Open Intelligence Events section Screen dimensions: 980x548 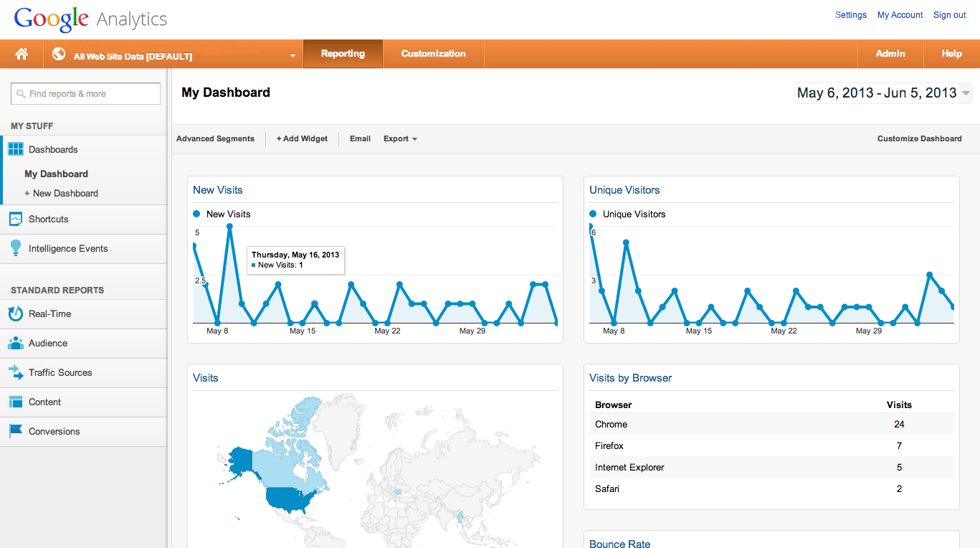pos(68,248)
